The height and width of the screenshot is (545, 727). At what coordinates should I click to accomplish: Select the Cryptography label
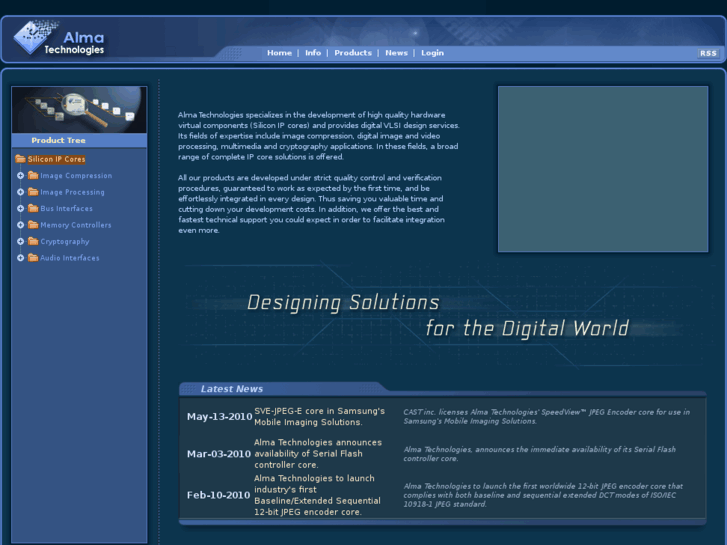pos(64,242)
